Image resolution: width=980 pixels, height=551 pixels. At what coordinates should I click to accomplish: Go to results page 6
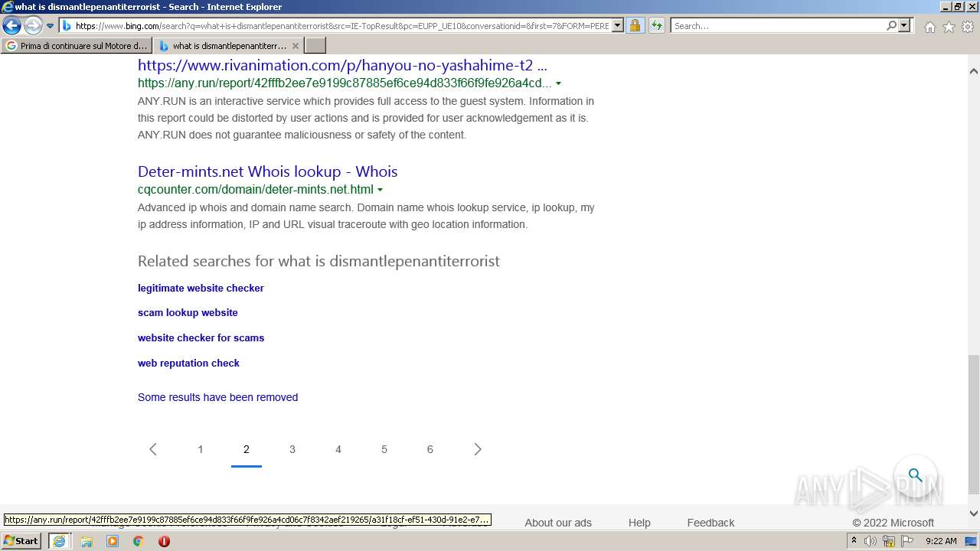[x=430, y=449]
